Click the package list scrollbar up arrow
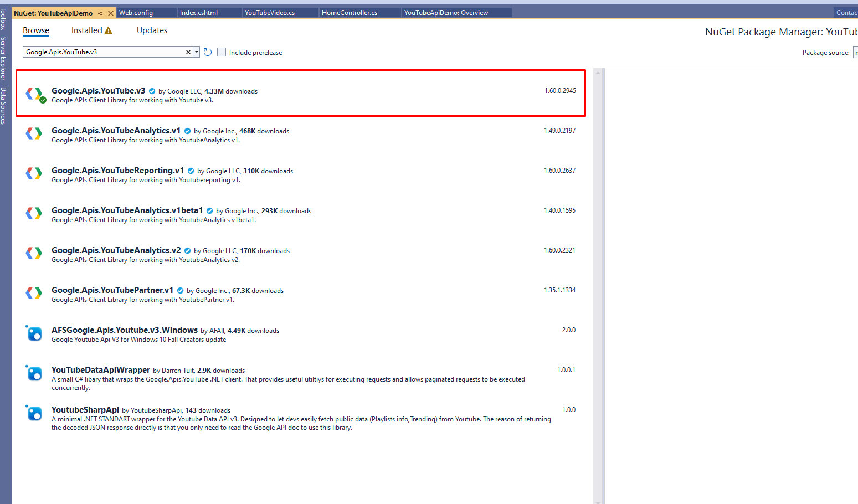This screenshot has width=858, height=504. 598,73
